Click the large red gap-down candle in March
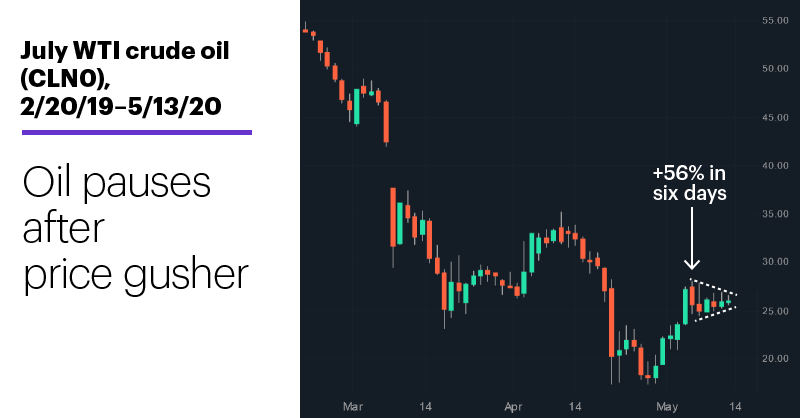800x418 pixels. pyautogui.click(x=393, y=217)
